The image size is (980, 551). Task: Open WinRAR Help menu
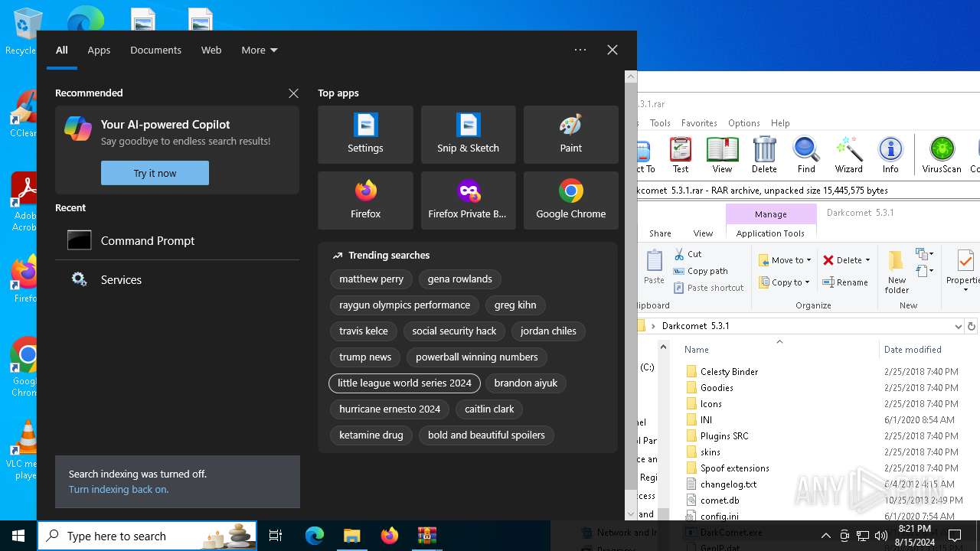point(780,122)
